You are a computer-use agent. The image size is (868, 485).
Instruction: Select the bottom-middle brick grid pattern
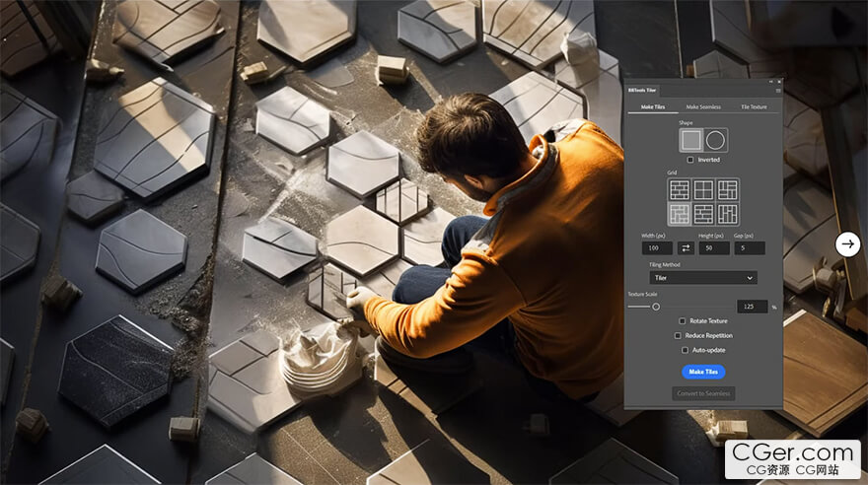pyautogui.click(x=703, y=214)
